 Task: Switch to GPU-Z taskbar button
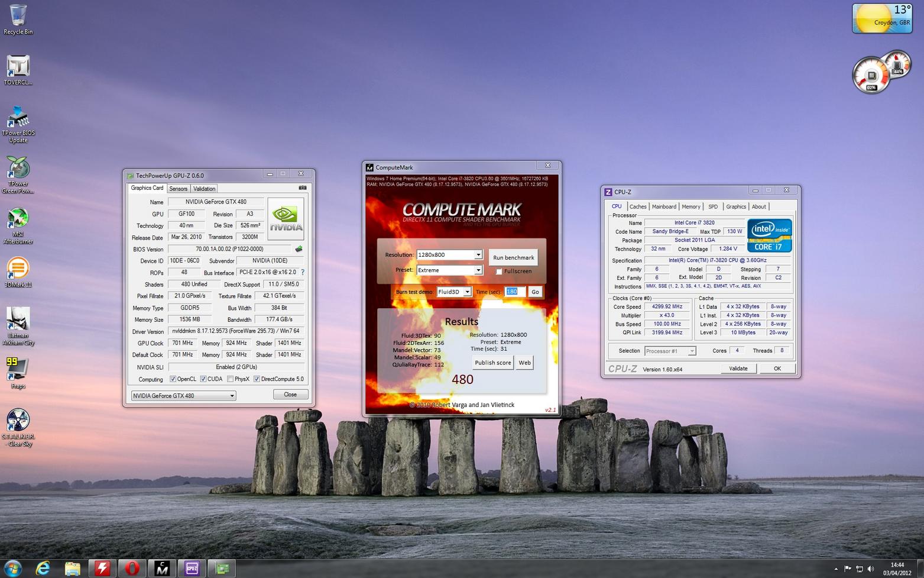click(x=222, y=569)
